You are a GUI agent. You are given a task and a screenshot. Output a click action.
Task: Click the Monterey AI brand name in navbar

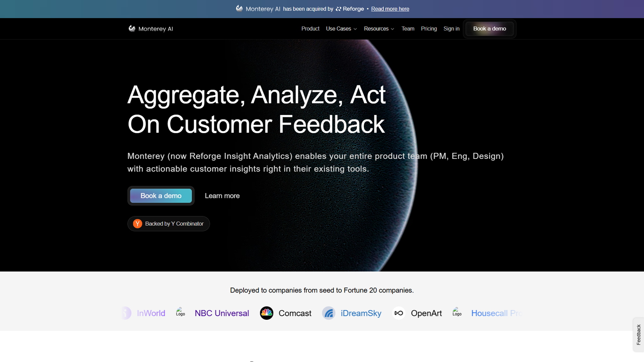click(156, 29)
